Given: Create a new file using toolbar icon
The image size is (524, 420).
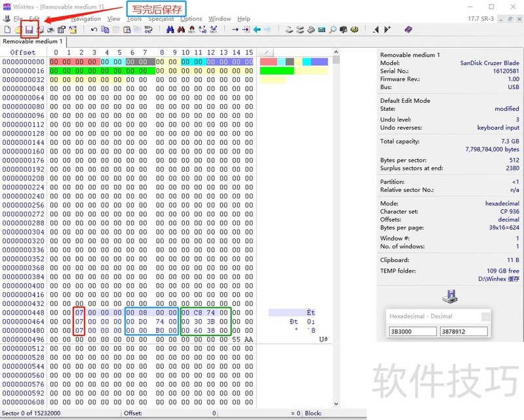Looking at the screenshot, I should (7, 29).
